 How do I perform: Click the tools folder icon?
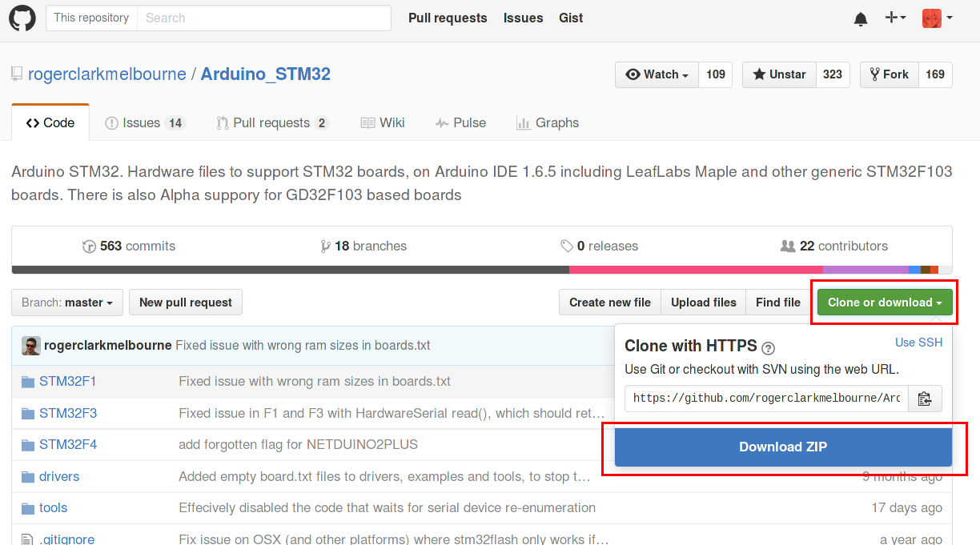[28, 508]
